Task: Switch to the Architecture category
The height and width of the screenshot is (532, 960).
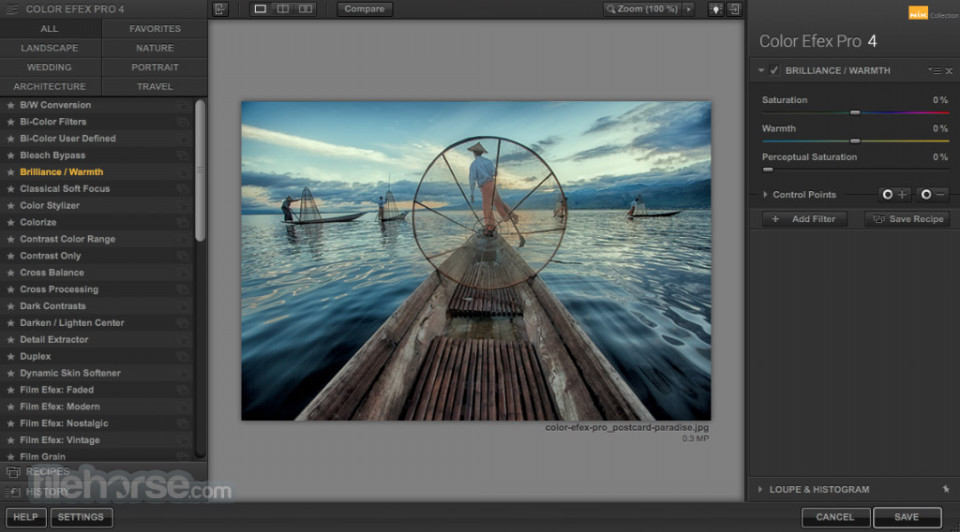Action: click(50, 86)
